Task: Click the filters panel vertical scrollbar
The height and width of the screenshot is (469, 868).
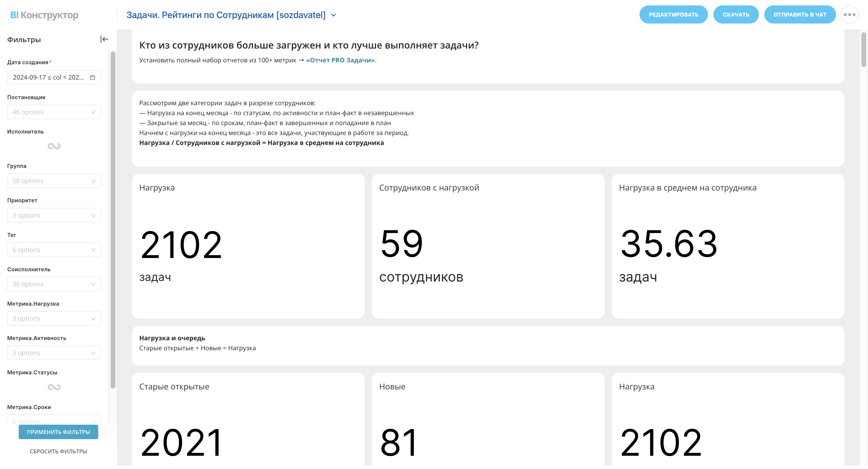Action: click(x=113, y=219)
